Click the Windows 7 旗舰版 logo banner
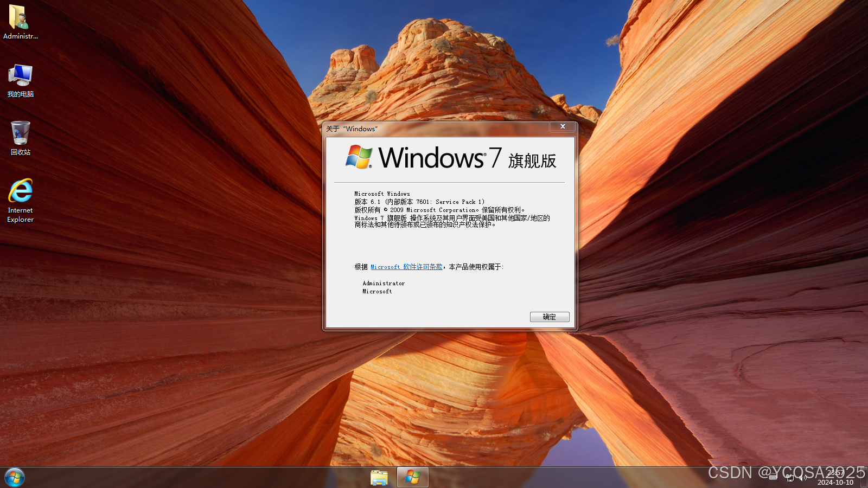868x488 pixels. [x=451, y=158]
